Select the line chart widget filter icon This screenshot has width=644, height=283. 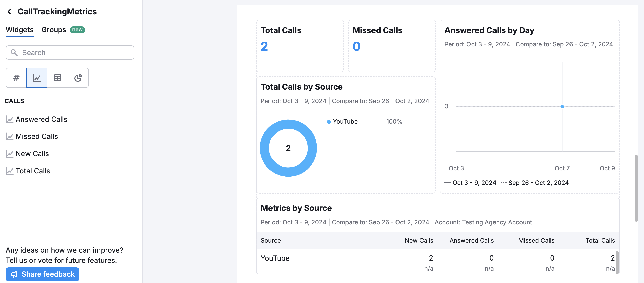37,78
